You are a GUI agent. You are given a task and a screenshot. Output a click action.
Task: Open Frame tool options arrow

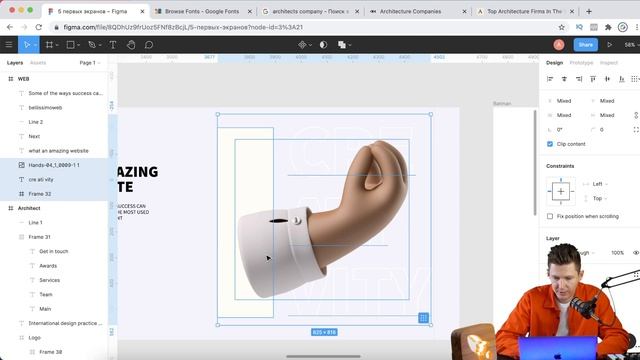coord(57,45)
